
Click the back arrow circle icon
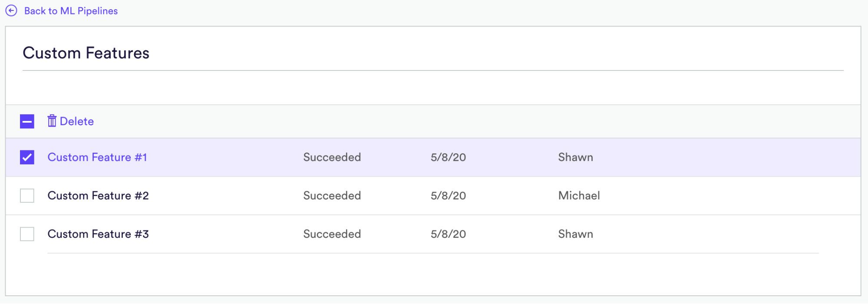pyautogui.click(x=11, y=11)
